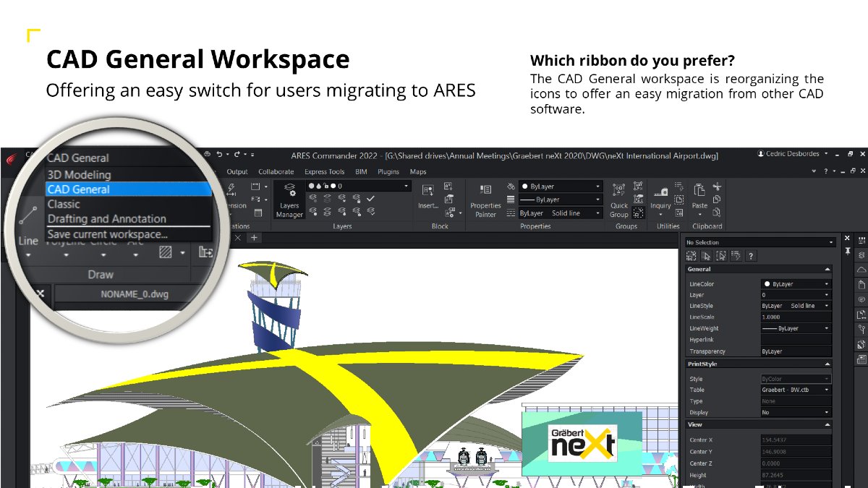
Task: Open the LineColor ByLayer dropdown in palette
Action: pos(796,284)
